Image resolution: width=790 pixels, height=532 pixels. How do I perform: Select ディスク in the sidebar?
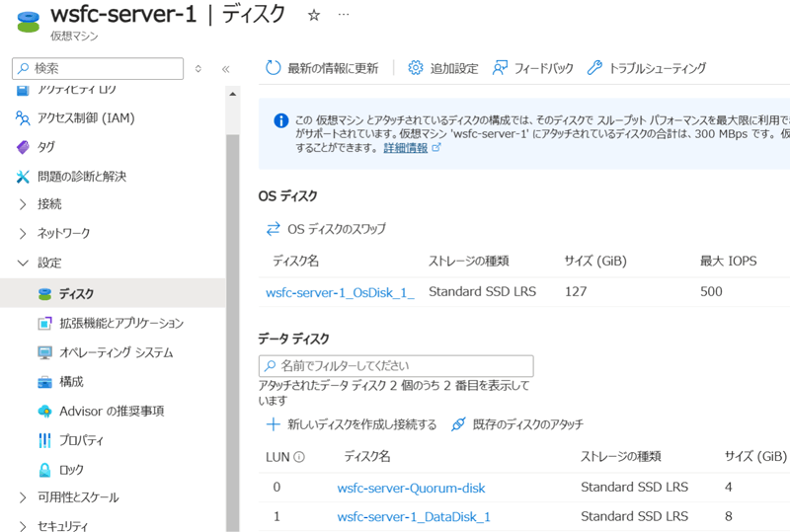click(x=113, y=293)
